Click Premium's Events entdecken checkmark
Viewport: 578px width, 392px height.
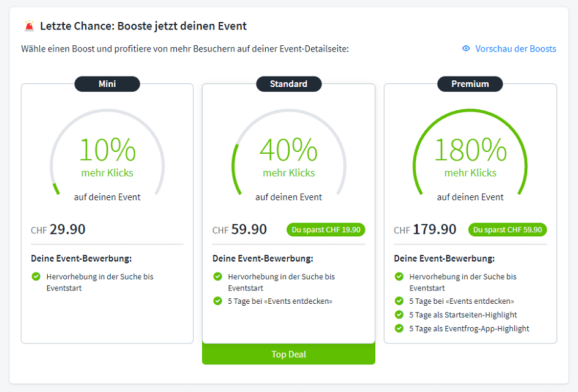click(399, 301)
